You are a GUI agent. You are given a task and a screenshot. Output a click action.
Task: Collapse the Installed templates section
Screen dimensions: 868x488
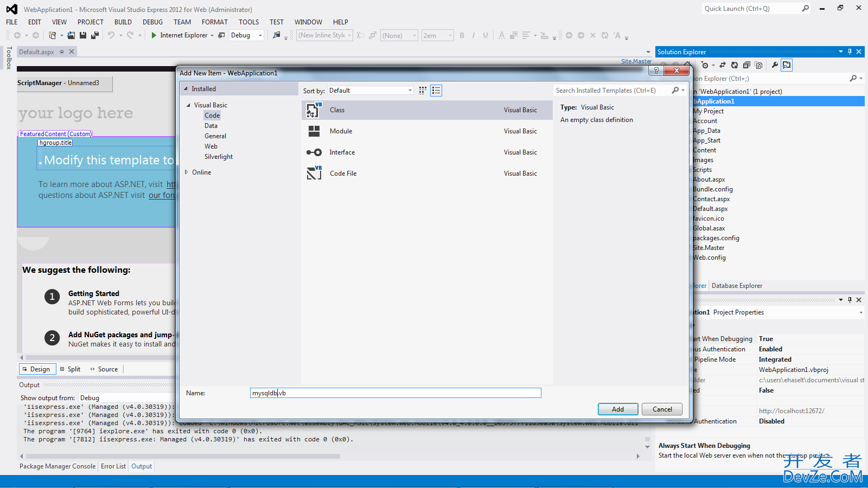(x=186, y=88)
